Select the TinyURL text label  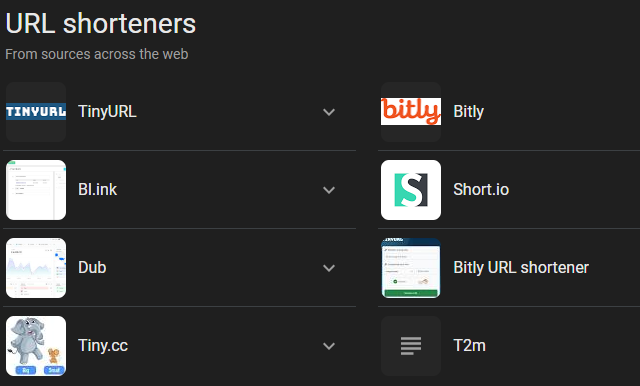tap(107, 111)
